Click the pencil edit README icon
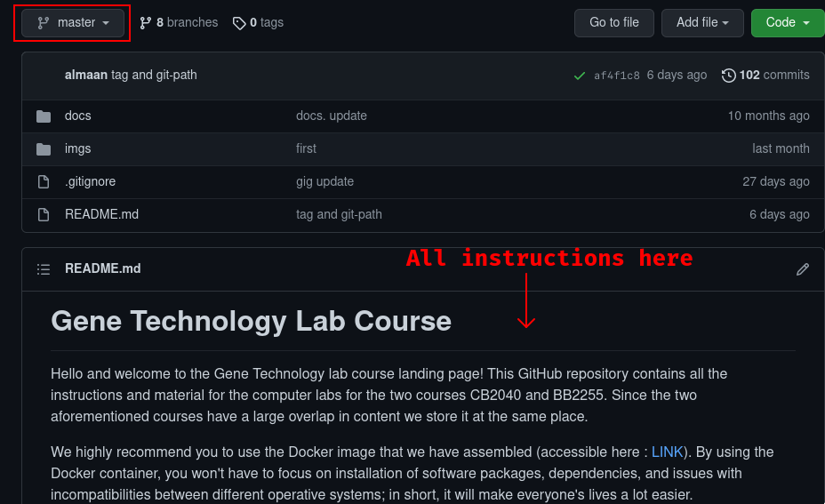This screenshot has height=504, width=825. tap(803, 269)
